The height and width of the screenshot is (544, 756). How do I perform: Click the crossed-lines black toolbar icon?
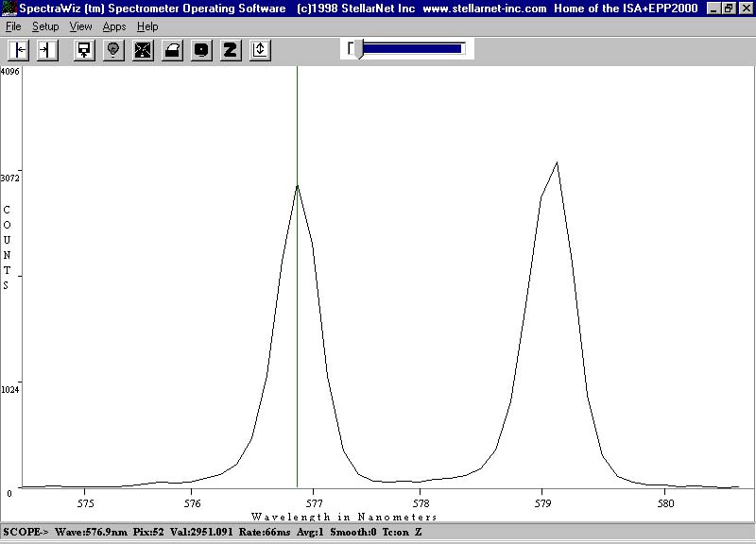(x=144, y=50)
